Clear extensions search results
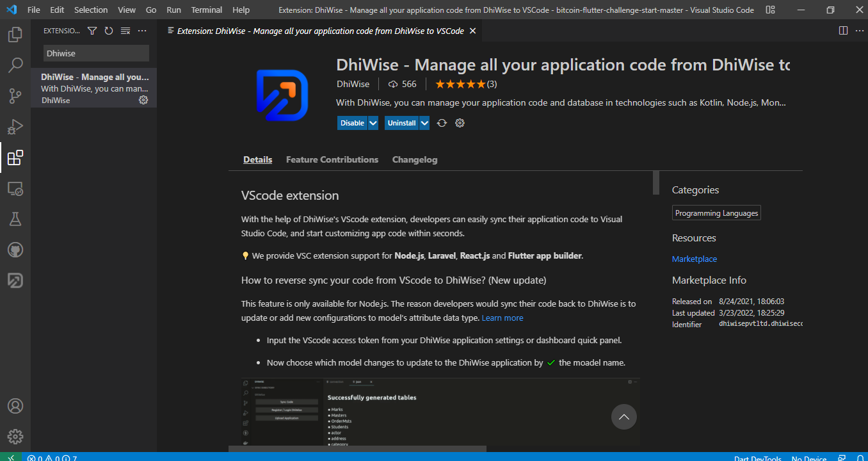868x461 pixels. coord(125,31)
